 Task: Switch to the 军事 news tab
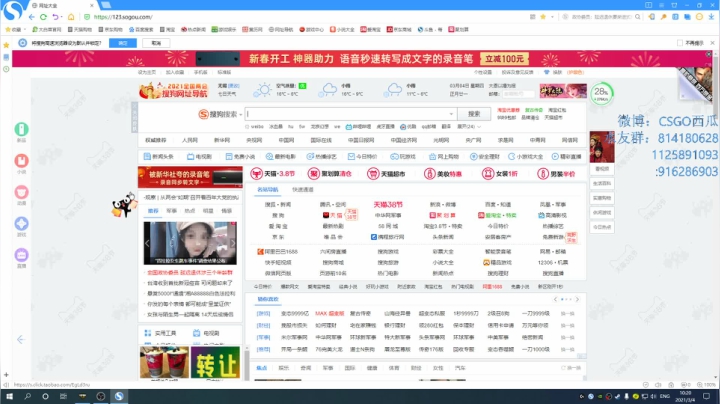coord(172,211)
